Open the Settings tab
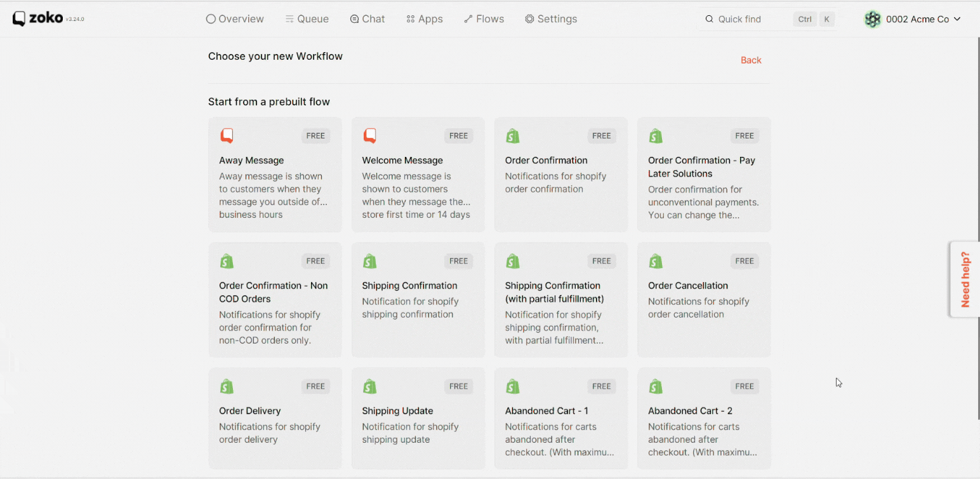The height and width of the screenshot is (479, 980). click(551, 19)
